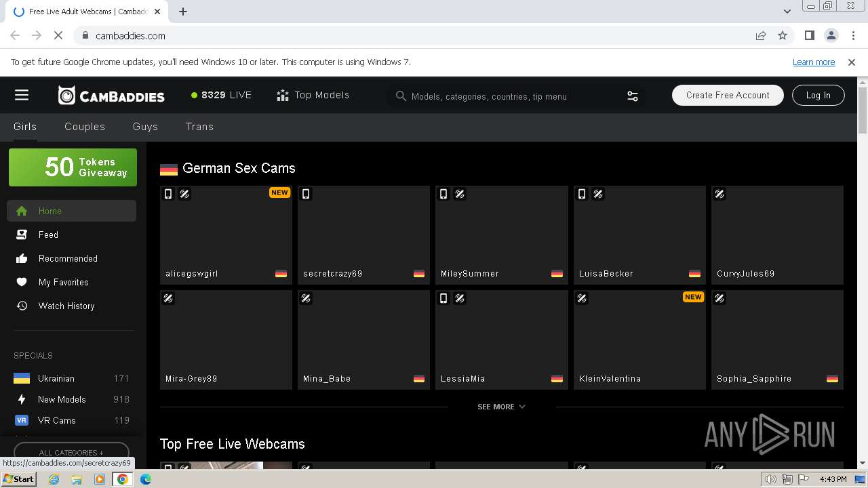
Task: Select Home in the sidebar
Action: [71, 211]
